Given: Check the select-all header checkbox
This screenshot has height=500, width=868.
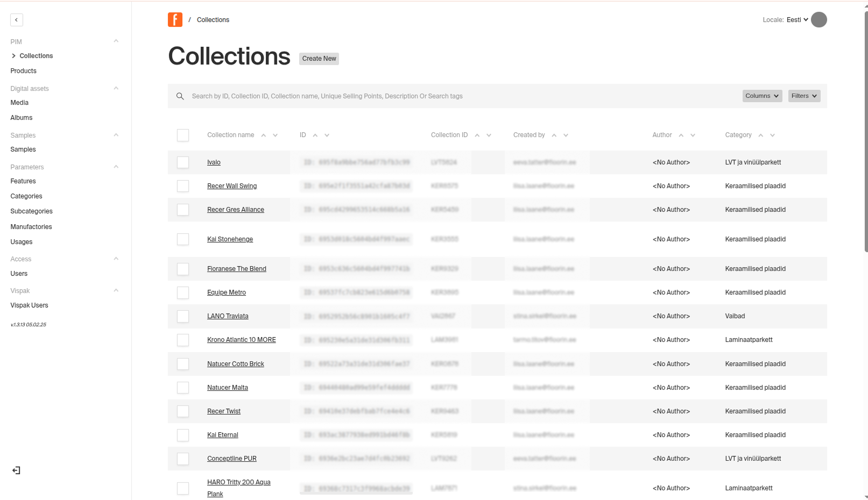Looking at the screenshot, I should click(183, 135).
